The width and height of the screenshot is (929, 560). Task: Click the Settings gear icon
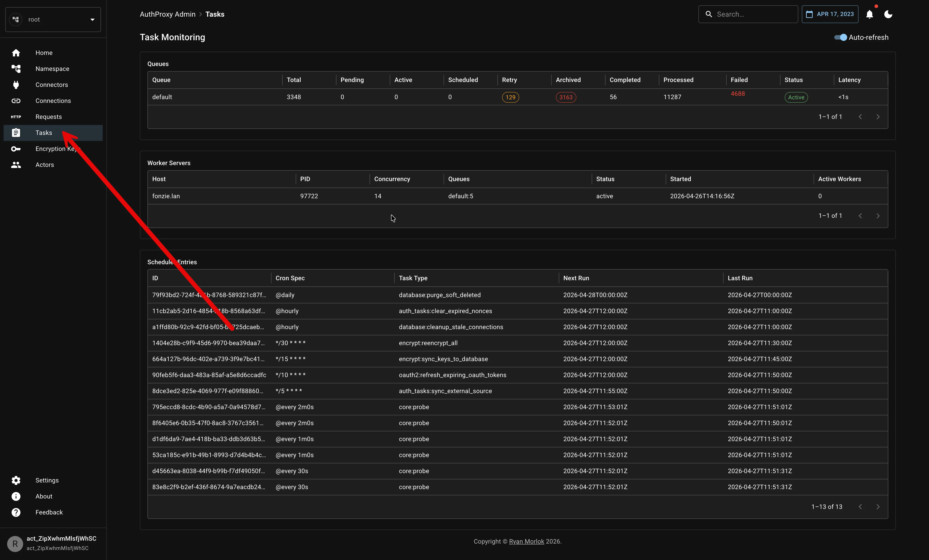point(16,480)
